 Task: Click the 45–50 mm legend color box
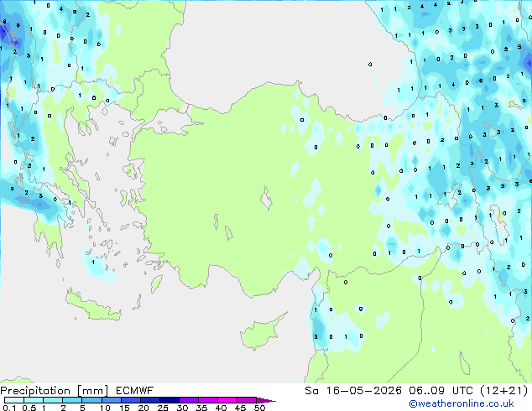(247, 400)
